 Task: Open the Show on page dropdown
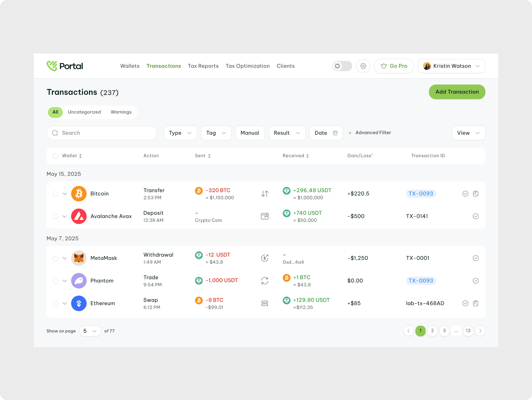coord(90,331)
